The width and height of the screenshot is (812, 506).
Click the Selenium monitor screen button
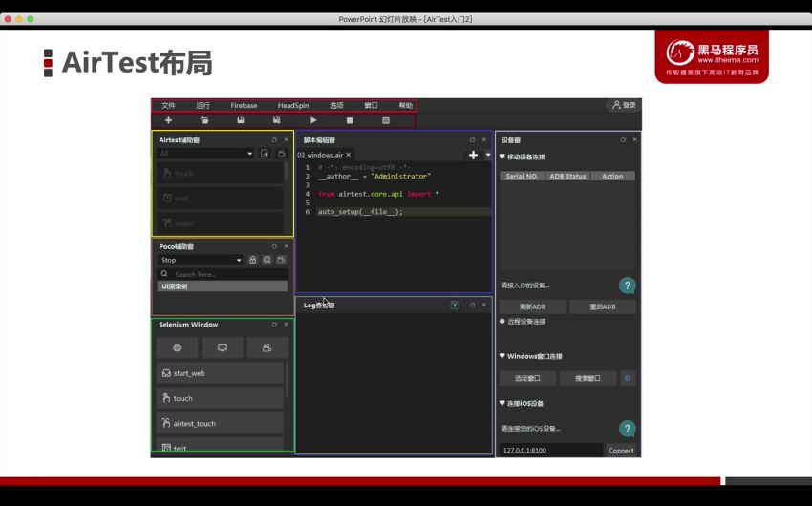(x=223, y=348)
